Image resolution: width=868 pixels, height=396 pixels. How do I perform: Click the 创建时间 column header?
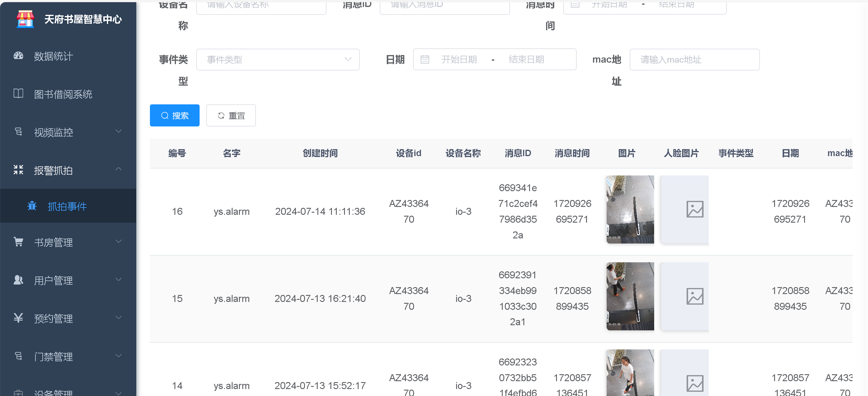[x=320, y=153]
